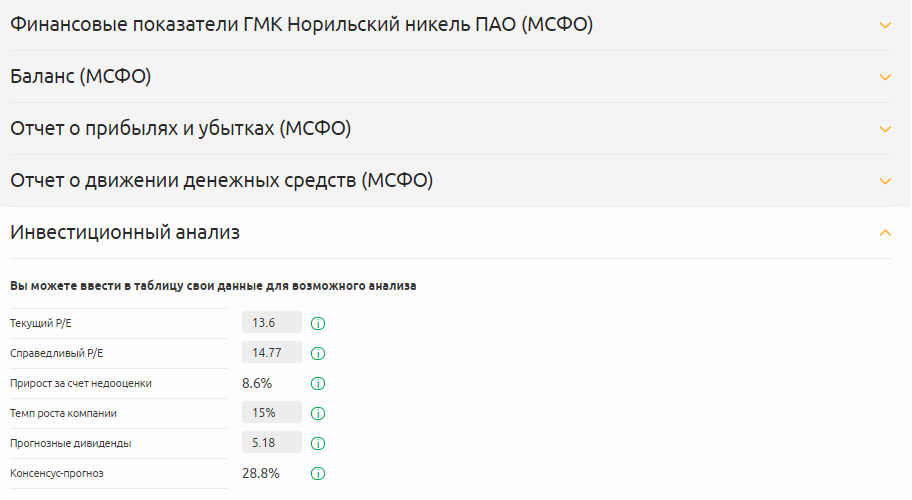Expand Отчет о движении денежных средств chevron
Image resolution: width=912 pixels, height=500 pixels.
coord(884,181)
